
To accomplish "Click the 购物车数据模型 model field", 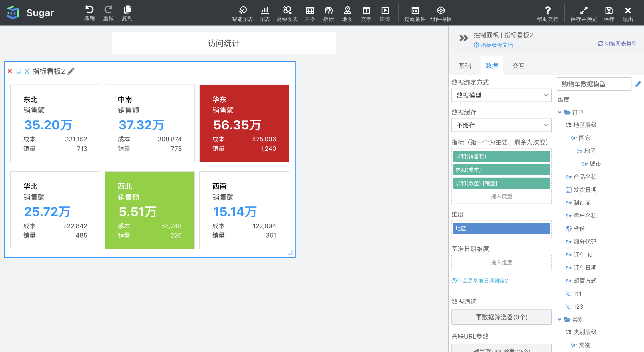I will [594, 84].
